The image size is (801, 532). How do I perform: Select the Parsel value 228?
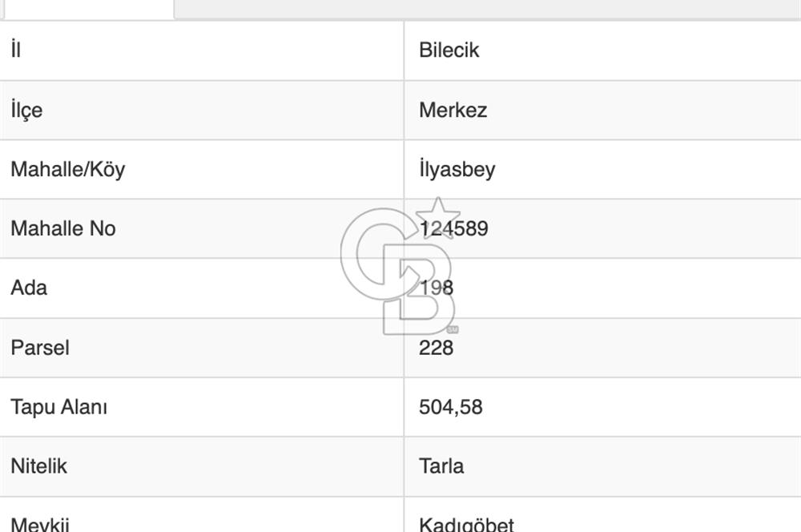tap(436, 348)
